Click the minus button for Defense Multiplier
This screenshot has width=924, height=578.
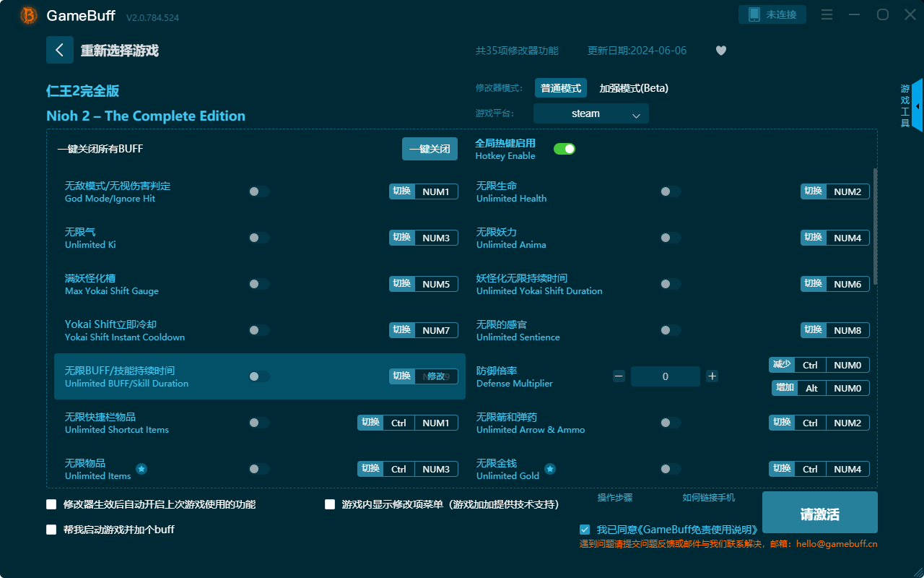(x=619, y=376)
